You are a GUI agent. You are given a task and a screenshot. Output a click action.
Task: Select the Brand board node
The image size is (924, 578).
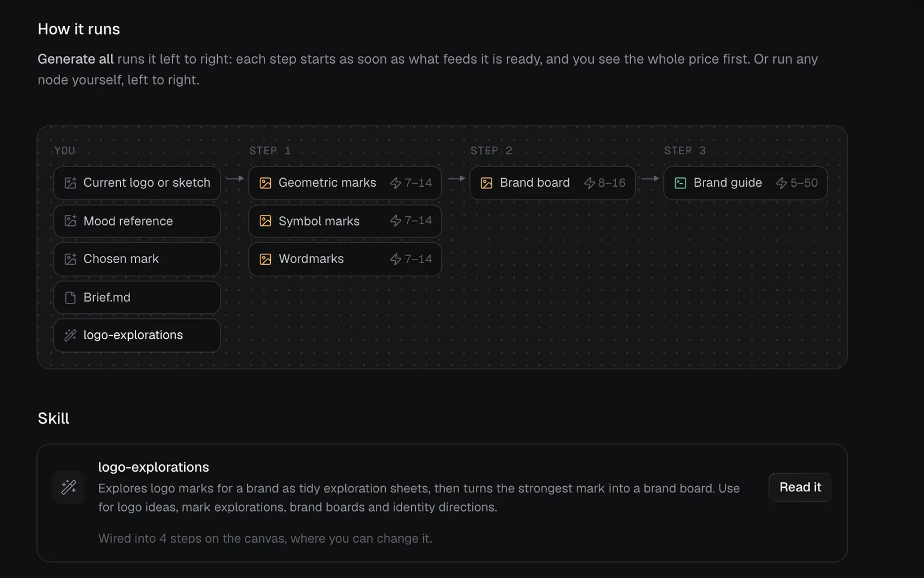click(x=553, y=183)
